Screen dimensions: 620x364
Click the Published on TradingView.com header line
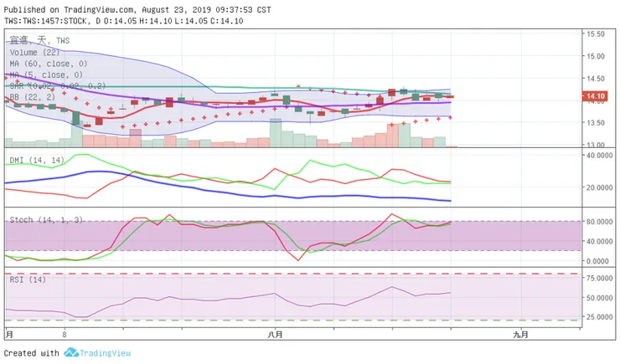137,9
